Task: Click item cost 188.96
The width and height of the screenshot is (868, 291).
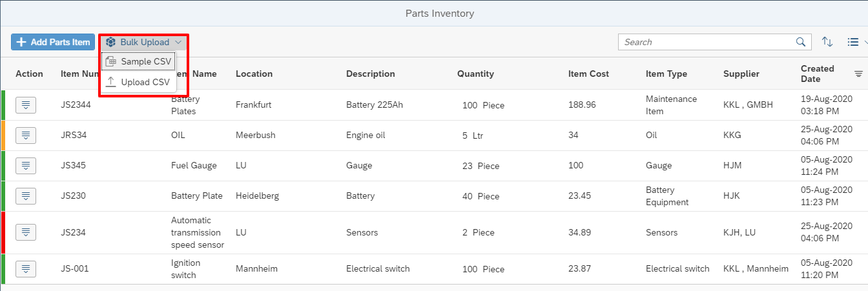Action: pyautogui.click(x=582, y=105)
